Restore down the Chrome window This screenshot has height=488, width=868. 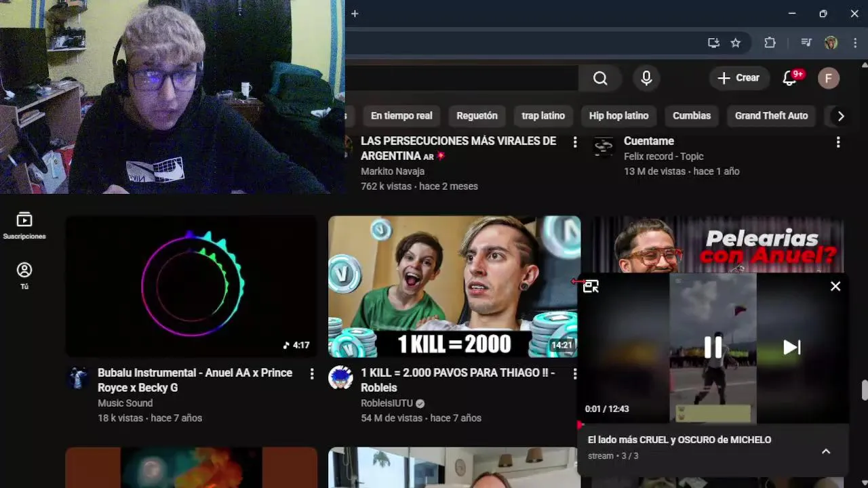pyautogui.click(x=823, y=14)
